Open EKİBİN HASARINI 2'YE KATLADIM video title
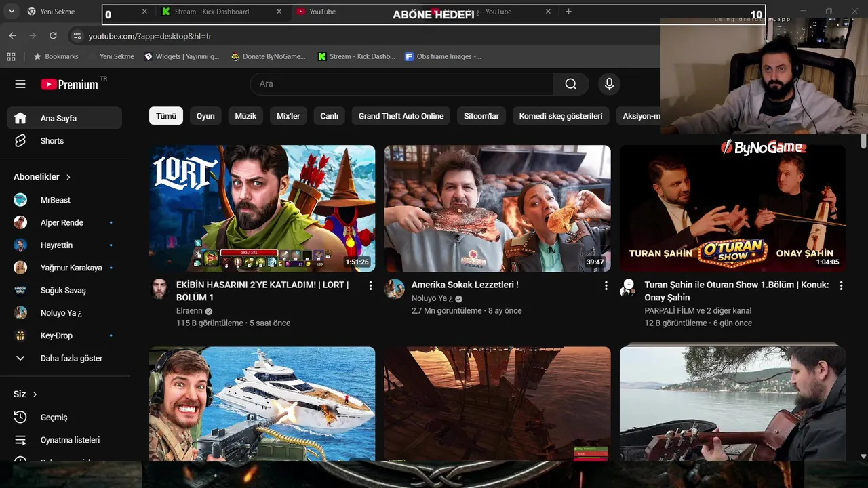The height and width of the screenshot is (488, 868). [x=262, y=291]
